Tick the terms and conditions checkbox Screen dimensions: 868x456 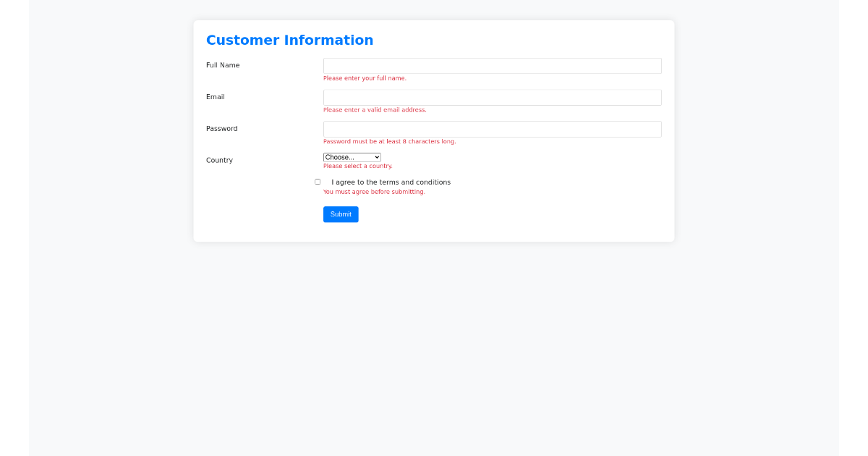click(318, 182)
